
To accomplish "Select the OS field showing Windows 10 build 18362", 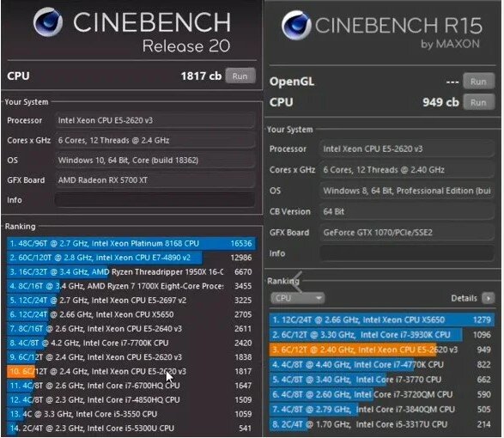I will click(155, 160).
